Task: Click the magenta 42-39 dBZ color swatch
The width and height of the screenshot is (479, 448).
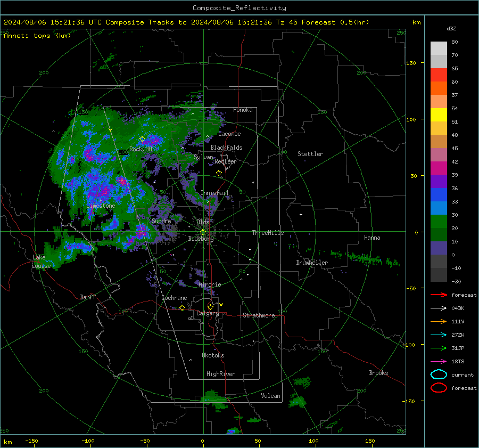Action: pyautogui.click(x=439, y=168)
